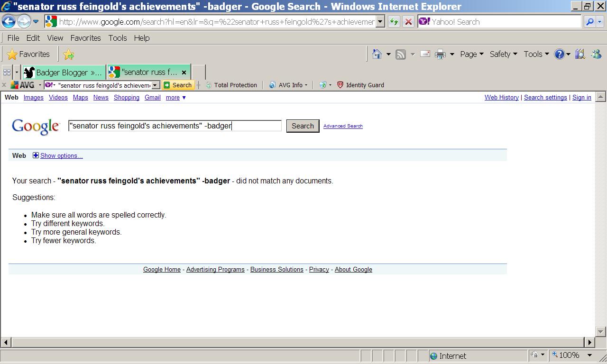Open the zoom level 100% control
This screenshot has width=607, height=364.
pos(572,355)
